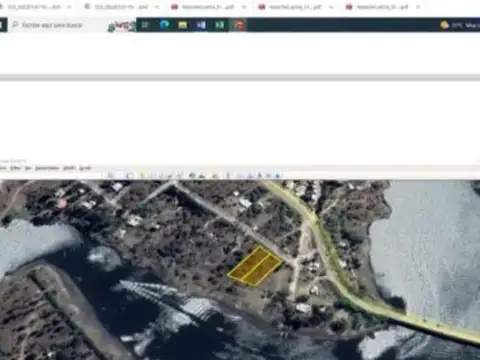Open Task View from the taskbar
The image size is (480, 360).
tap(145, 25)
